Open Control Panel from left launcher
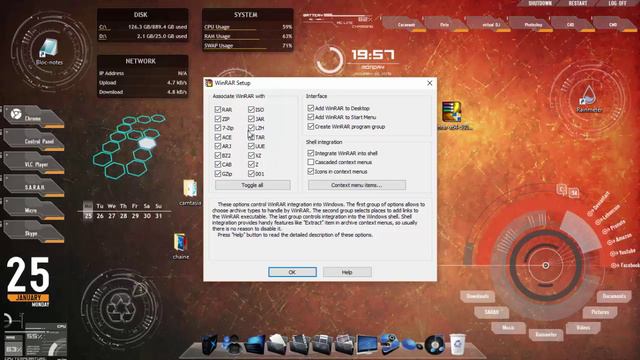The width and height of the screenshot is (640, 360). [x=33, y=140]
